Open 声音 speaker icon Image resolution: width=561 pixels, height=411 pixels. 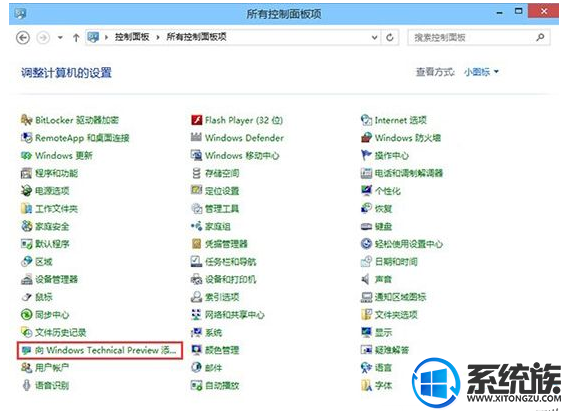click(366, 279)
